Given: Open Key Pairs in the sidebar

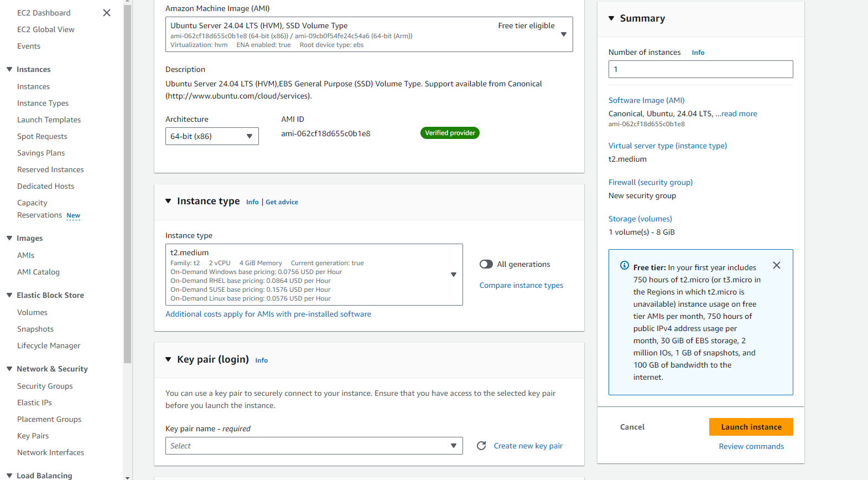Looking at the screenshot, I should click(x=33, y=436).
